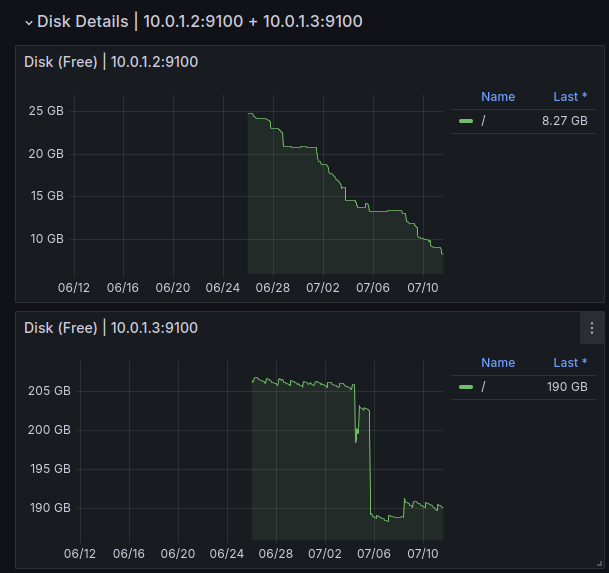Sort by Last * in 10.0.1.3 legend

[x=570, y=362]
